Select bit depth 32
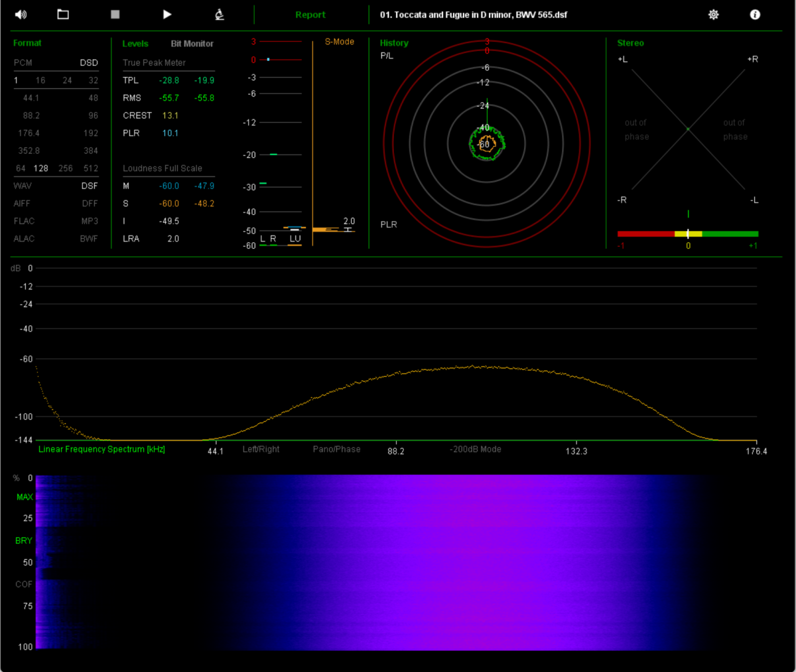796x672 pixels. pos(94,80)
